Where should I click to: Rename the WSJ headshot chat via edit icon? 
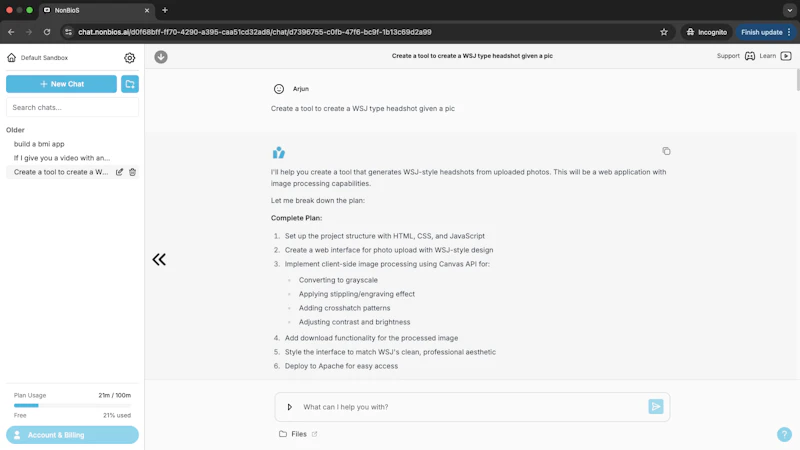[119, 172]
